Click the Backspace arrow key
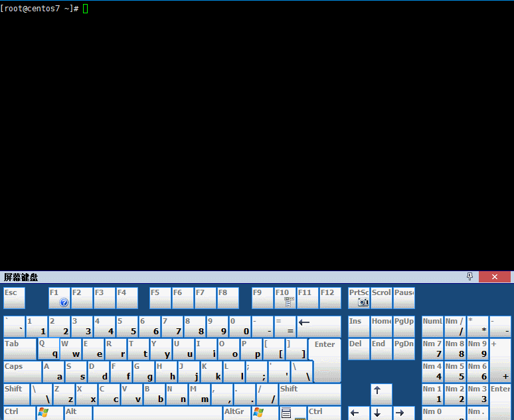Image resolution: width=514 pixels, height=420 pixels. 319,327
